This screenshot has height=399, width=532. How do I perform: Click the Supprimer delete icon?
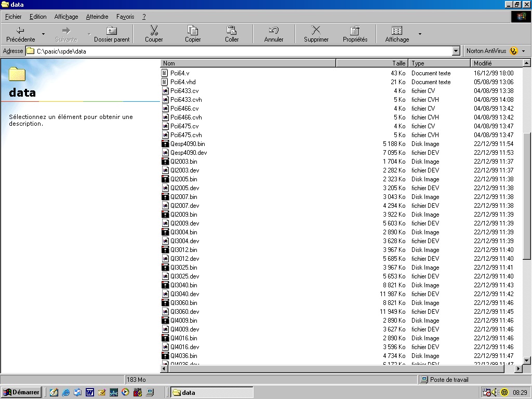316,34
